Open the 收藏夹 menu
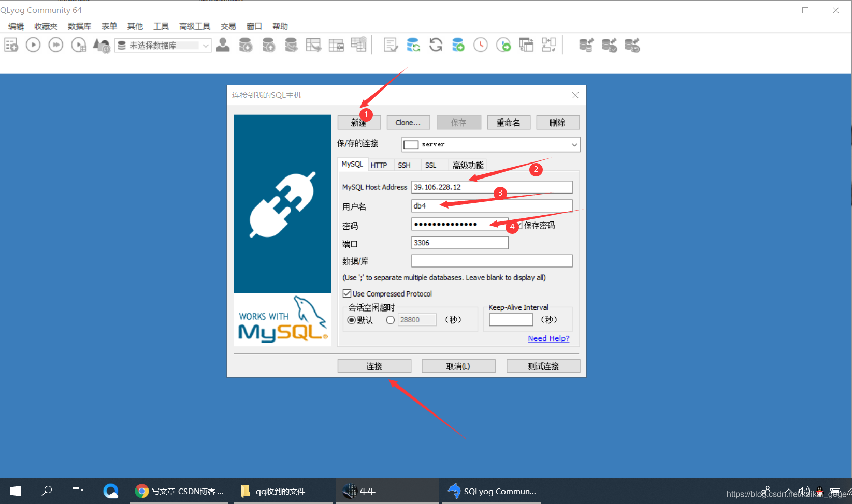 pos(46,26)
